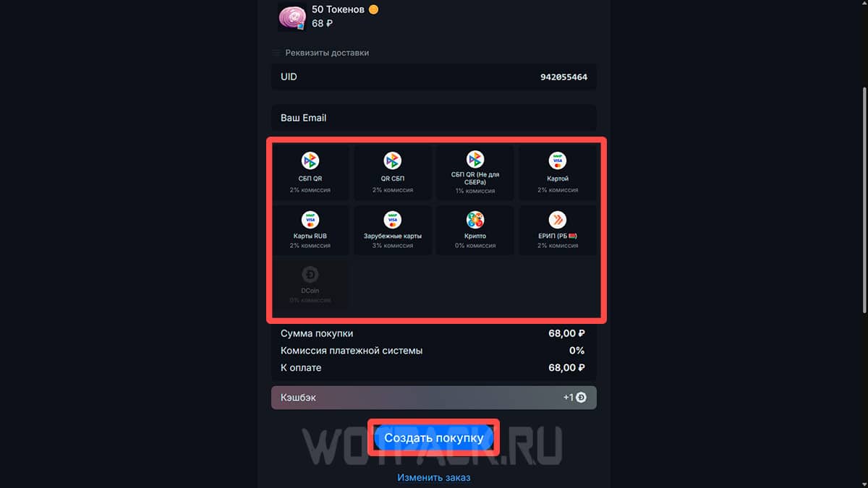Pick the DCoin payment icon

[310, 275]
